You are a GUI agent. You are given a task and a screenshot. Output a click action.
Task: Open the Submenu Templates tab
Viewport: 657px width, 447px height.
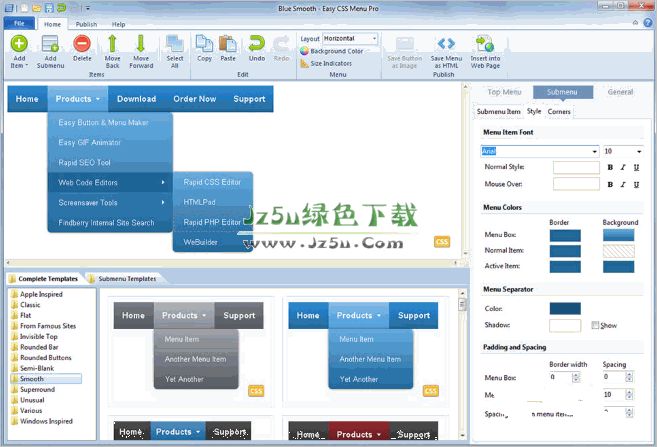(x=127, y=279)
